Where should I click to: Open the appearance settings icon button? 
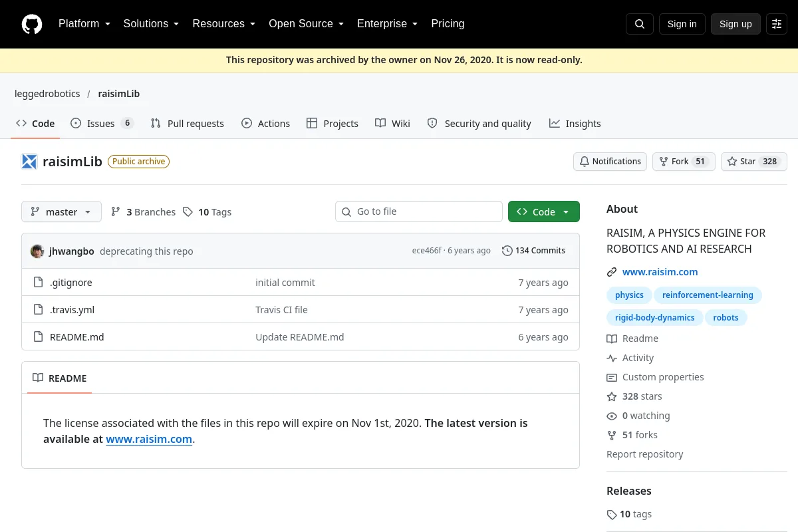pyautogui.click(x=777, y=24)
